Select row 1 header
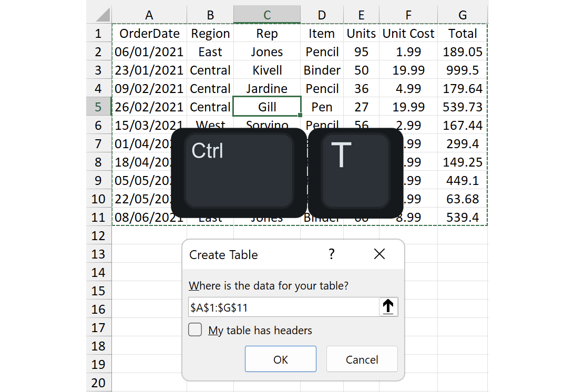Image resolution: width=575 pixels, height=392 pixels. point(98,34)
